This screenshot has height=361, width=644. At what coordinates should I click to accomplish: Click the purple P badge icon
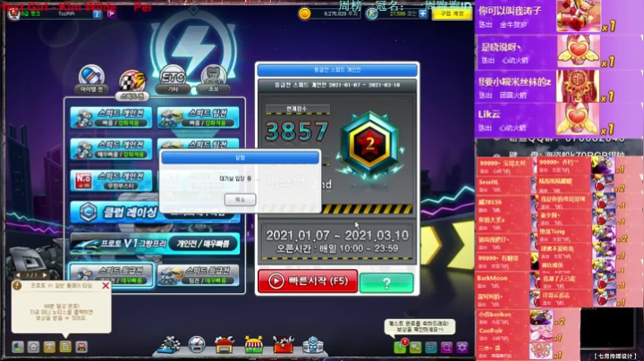[111, 14]
